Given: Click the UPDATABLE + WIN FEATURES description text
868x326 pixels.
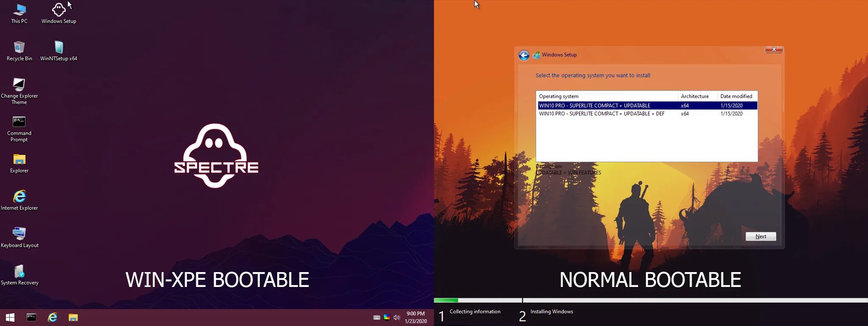Looking at the screenshot, I should pyautogui.click(x=568, y=173).
